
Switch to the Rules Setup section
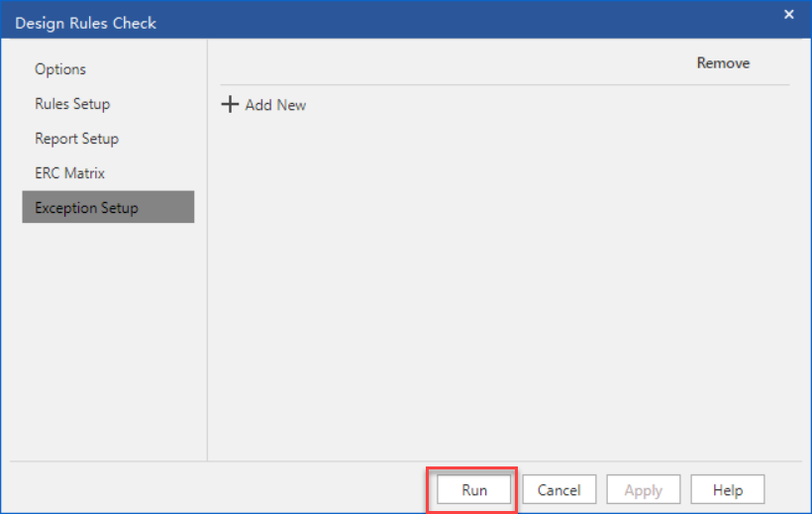coord(72,104)
